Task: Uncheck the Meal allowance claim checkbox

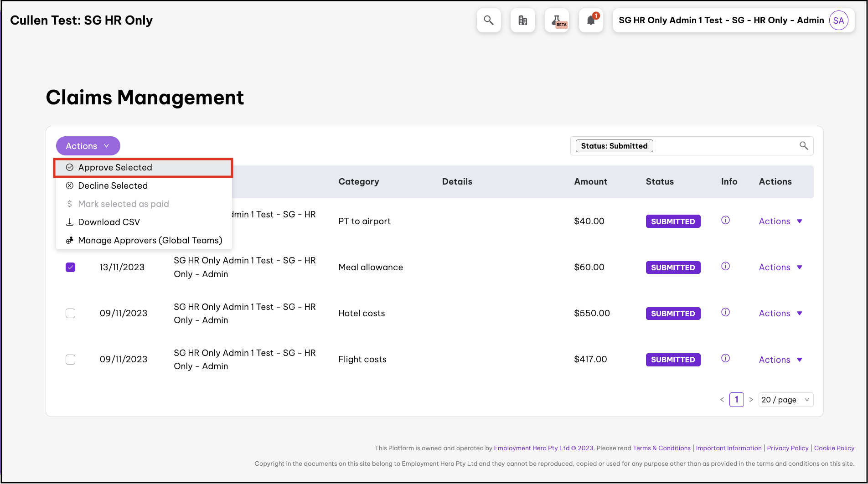Action: (x=70, y=268)
